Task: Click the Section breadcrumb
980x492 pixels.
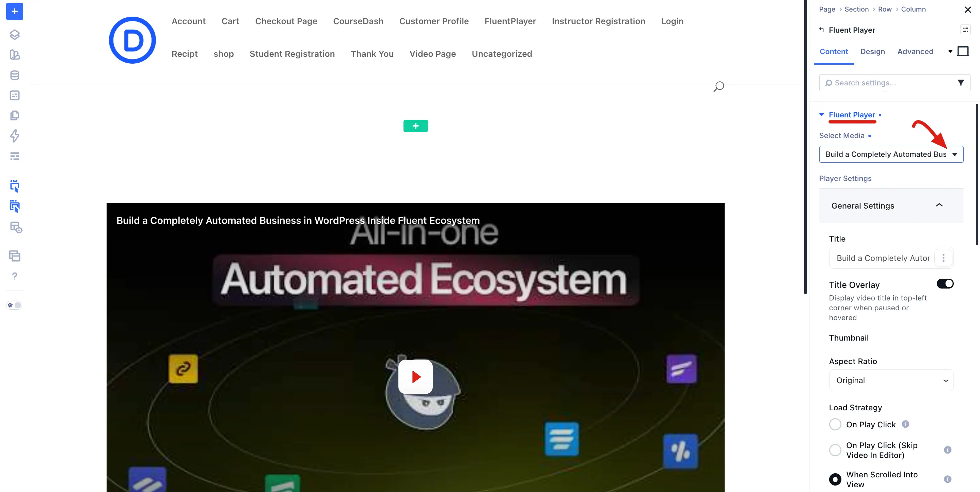Action: [856, 9]
